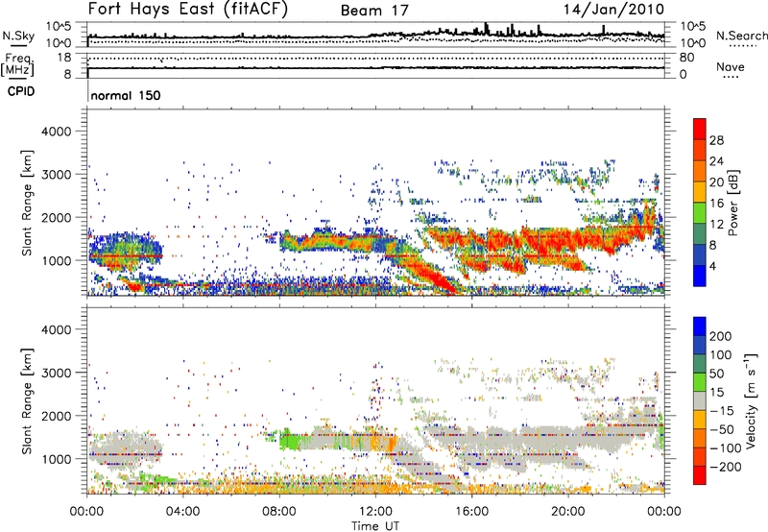Click the '4000' tick on the power panel's range axis

pyautogui.click(x=57, y=132)
